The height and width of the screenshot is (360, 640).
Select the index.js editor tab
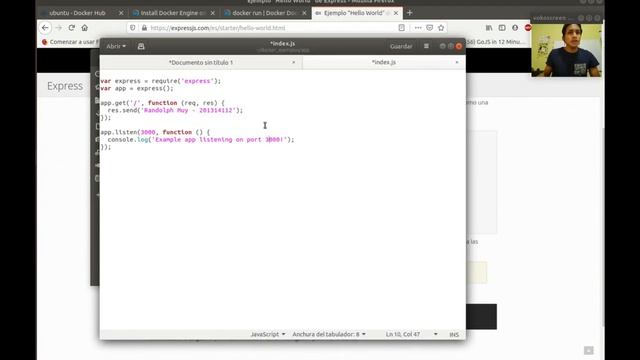[384, 62]
